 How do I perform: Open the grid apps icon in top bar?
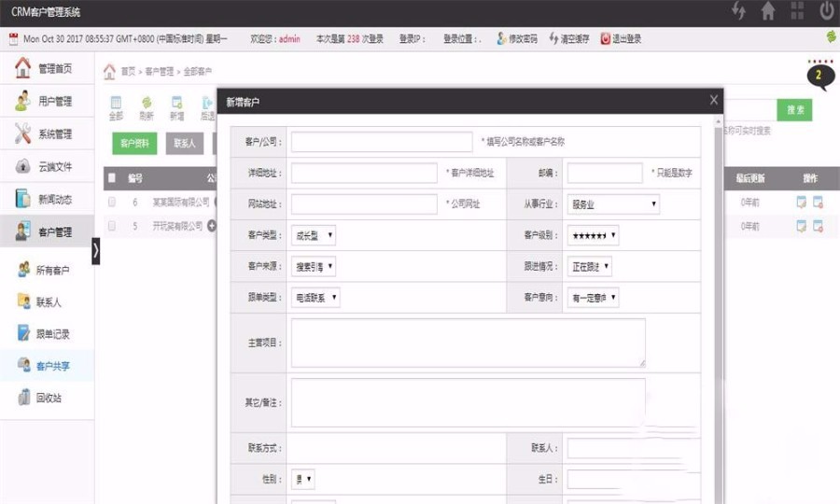[x=797, y=10]
